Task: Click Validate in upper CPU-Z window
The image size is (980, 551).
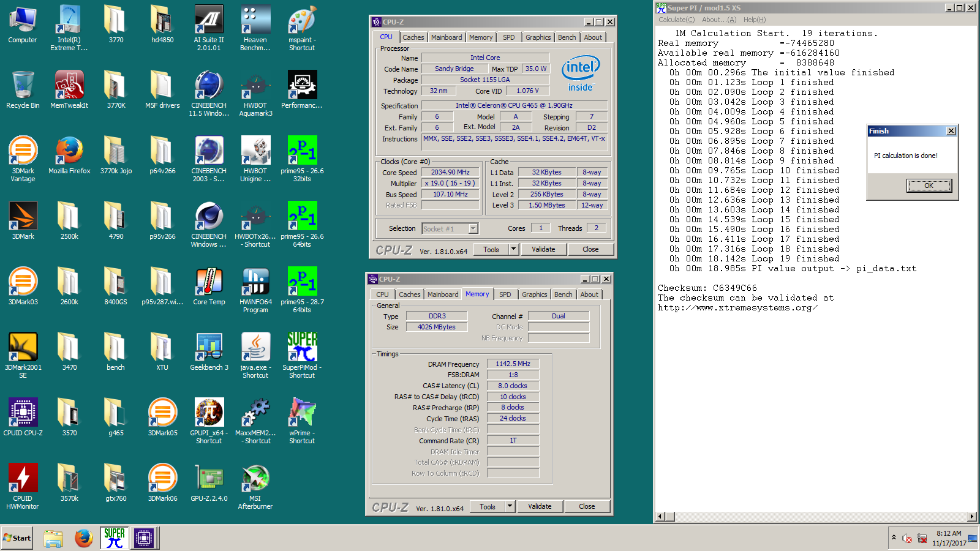Action: pyautogui.click(x=543, y=249)
